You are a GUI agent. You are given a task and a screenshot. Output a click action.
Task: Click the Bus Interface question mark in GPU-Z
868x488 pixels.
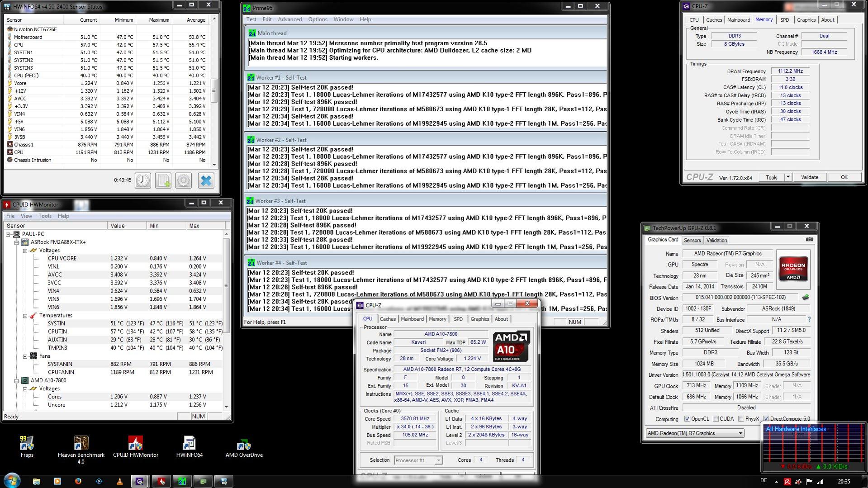click(809, 320)
